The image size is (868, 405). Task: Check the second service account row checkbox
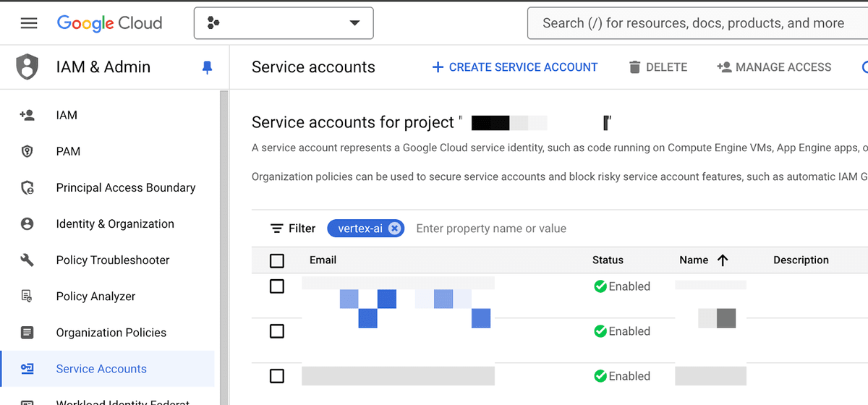pyautogui.click(x=276, y=331)
